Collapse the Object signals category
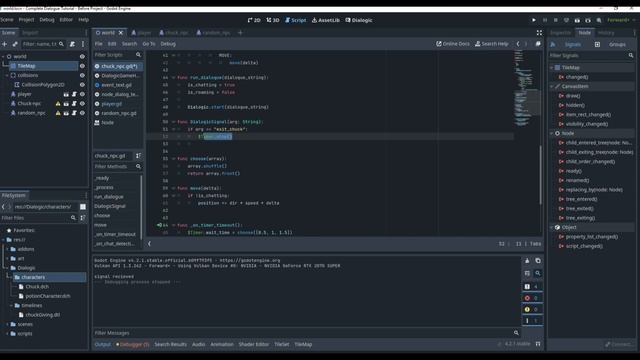Screen dimensions: 640x360 tap(552, 227)
